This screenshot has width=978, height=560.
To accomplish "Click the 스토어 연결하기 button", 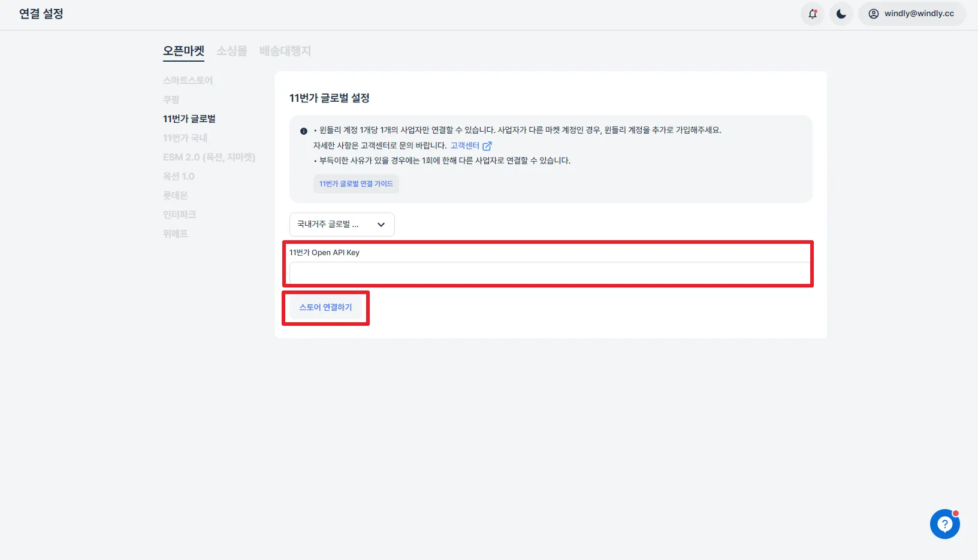I will pos(325,307).
